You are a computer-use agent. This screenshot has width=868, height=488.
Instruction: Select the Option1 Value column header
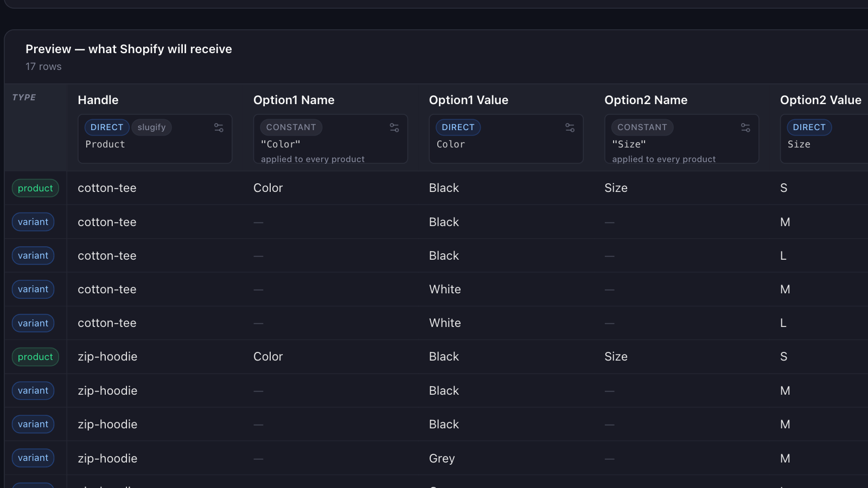(469, 100)
